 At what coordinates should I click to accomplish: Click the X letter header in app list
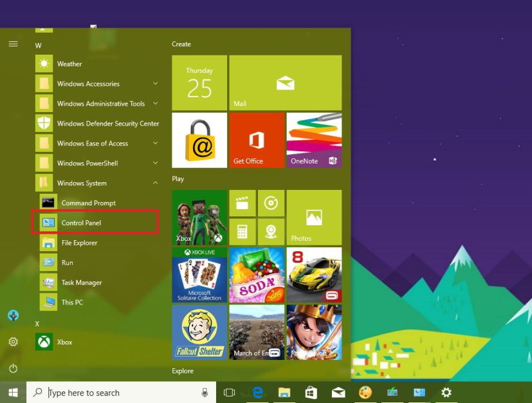[37, 324]
